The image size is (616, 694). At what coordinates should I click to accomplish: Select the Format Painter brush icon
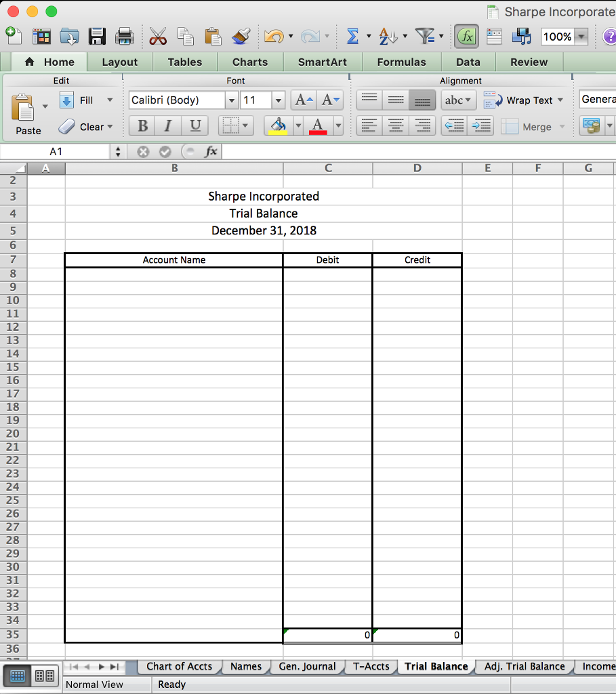(241, 37)
